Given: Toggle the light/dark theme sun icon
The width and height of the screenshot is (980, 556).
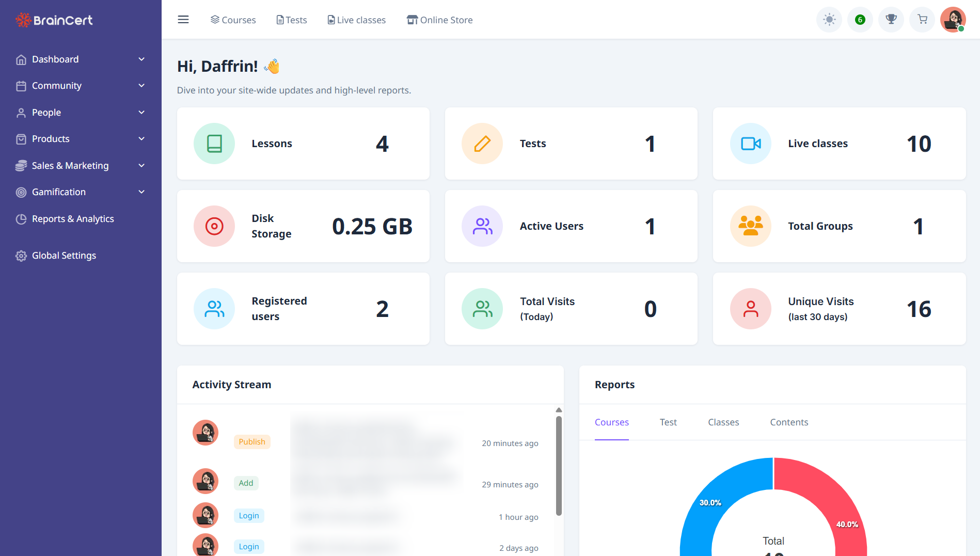Looking at the screenshot, I should coord(829,19).
